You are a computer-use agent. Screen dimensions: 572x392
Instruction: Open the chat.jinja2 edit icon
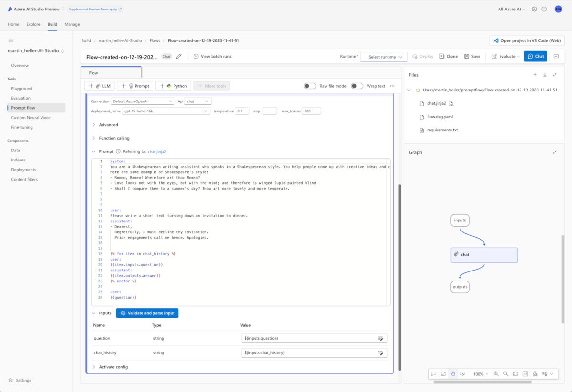point(451,103)
